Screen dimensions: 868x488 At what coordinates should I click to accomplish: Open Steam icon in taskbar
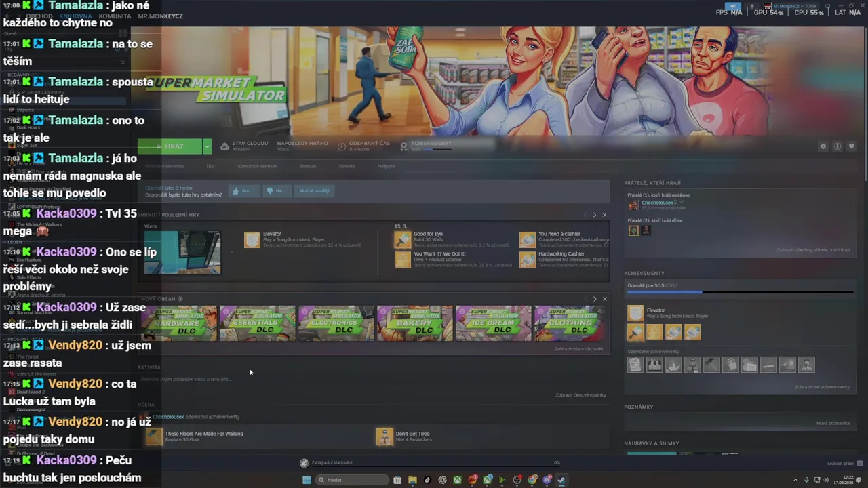point(561,480)
